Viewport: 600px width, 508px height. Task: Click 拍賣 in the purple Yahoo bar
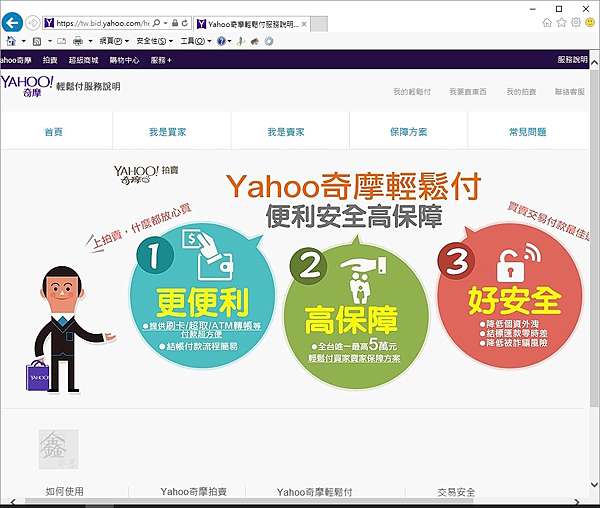tap(50, 60)
